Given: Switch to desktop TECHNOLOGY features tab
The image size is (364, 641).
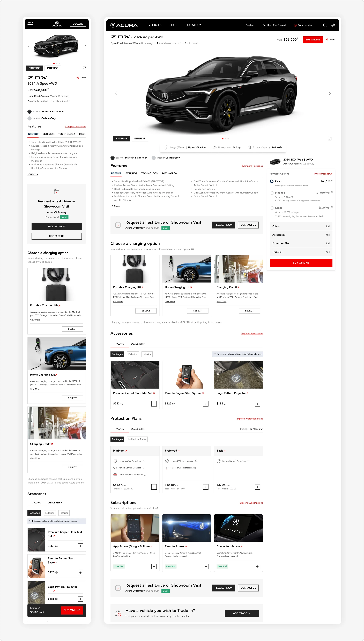Looking at the screenshot, I should [x=150, y=173].
